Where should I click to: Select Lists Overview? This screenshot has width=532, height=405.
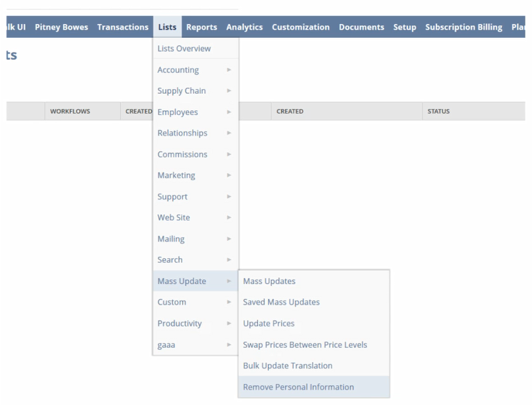point(196,49)
